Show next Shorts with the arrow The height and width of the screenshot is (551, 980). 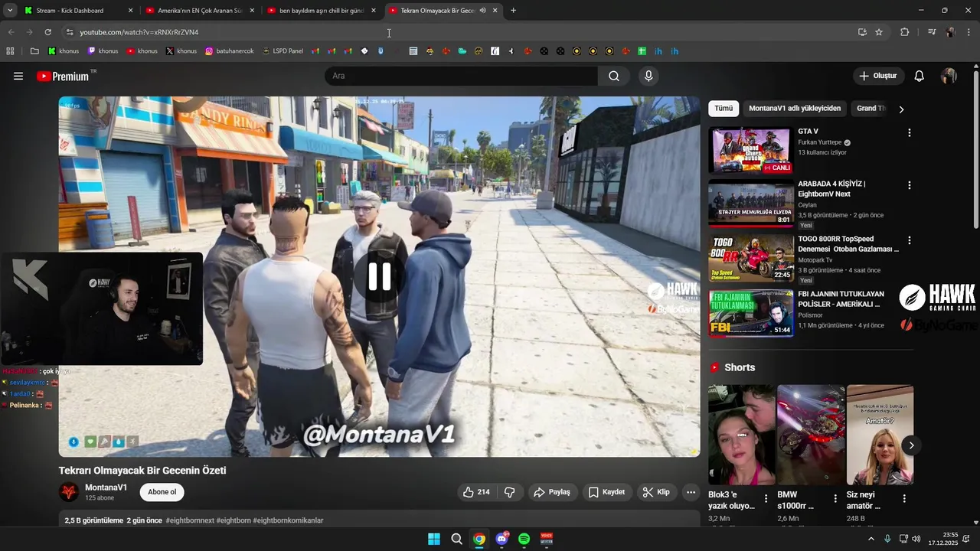[911, 445]
